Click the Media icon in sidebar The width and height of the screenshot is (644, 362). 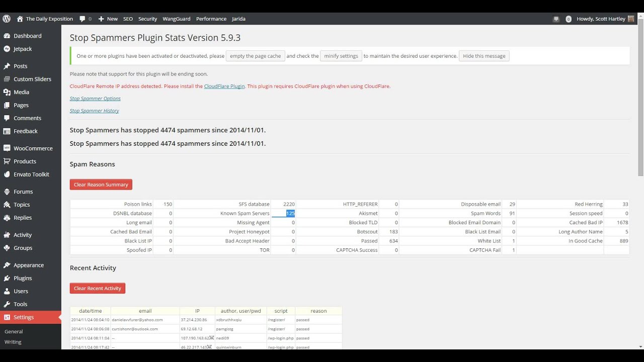(7, 92)
